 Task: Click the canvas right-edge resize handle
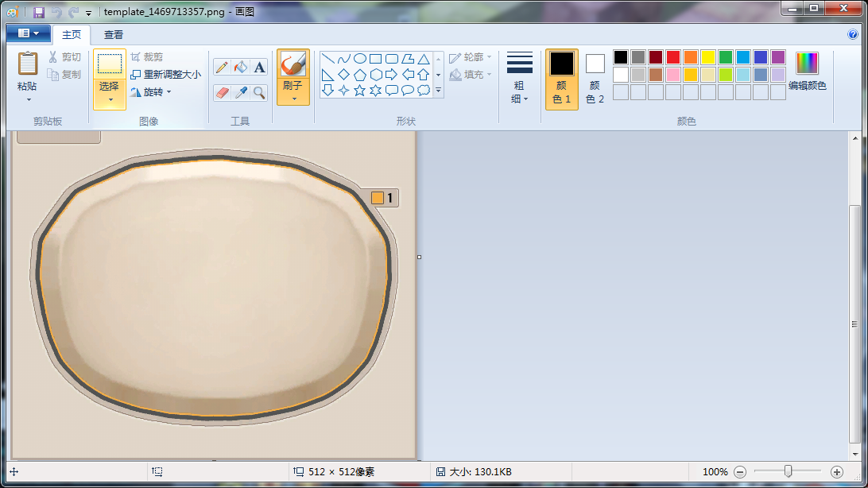coord(419,257)
